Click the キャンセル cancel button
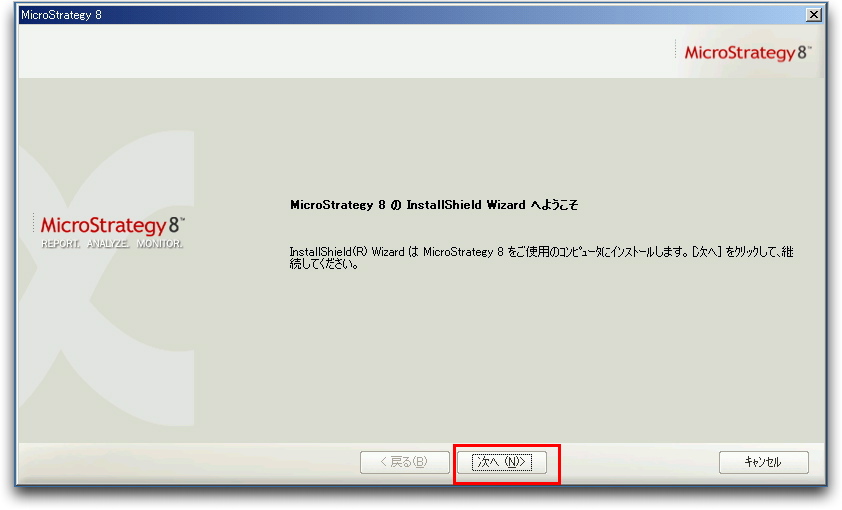The width and height of the screenshot is (842, 510). [x=764, y=462]
